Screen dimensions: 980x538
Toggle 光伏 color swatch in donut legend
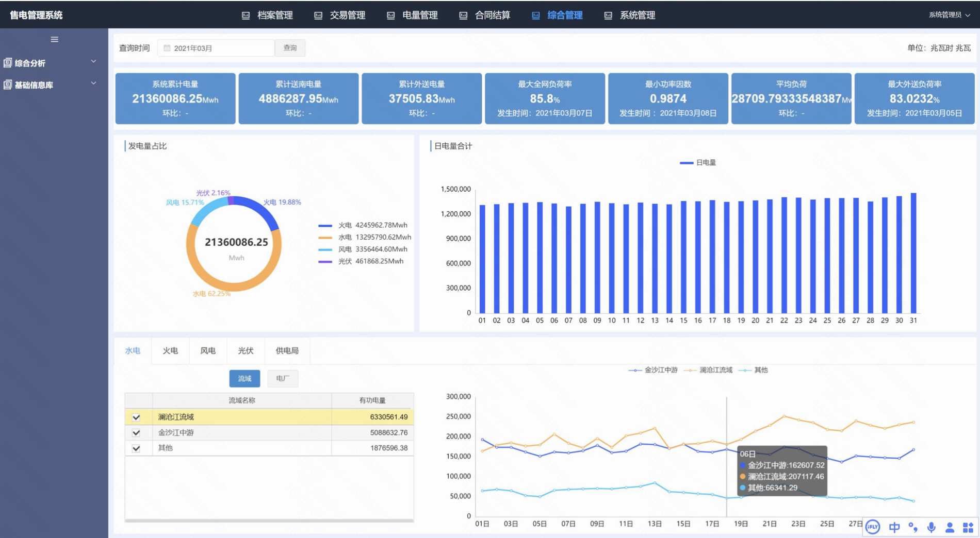(x=325, y=262)
